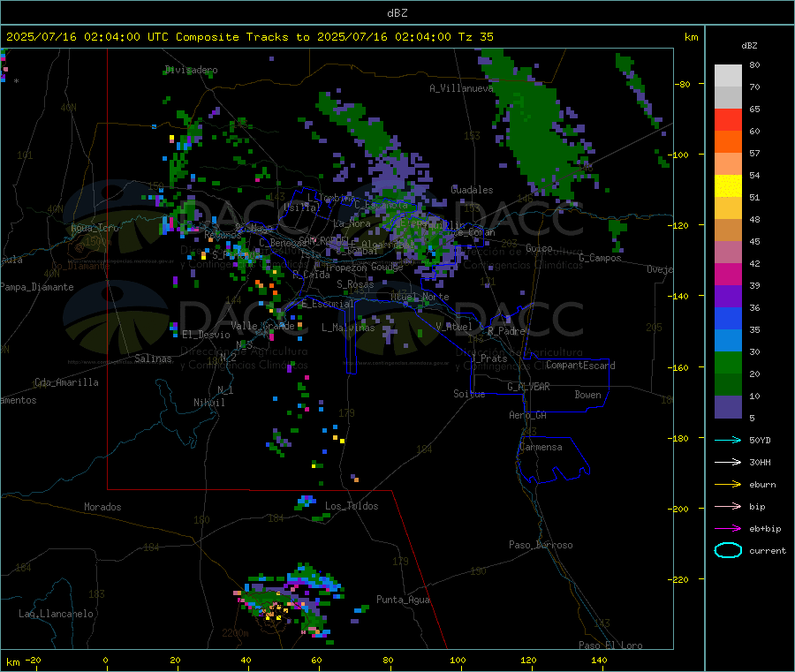795x672 pixels.
Task: Select the orange 57–60 dBZ swatch
Action: (x=728, y=142)
